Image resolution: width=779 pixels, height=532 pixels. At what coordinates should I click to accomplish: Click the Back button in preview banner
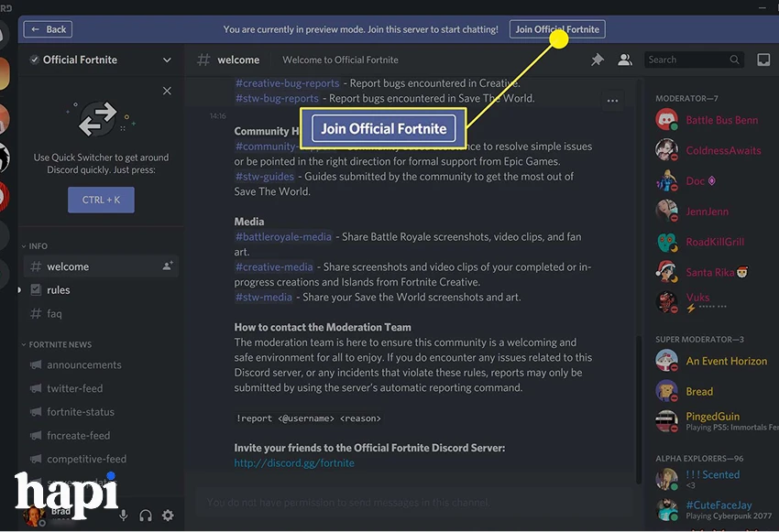tap(48, 29)
